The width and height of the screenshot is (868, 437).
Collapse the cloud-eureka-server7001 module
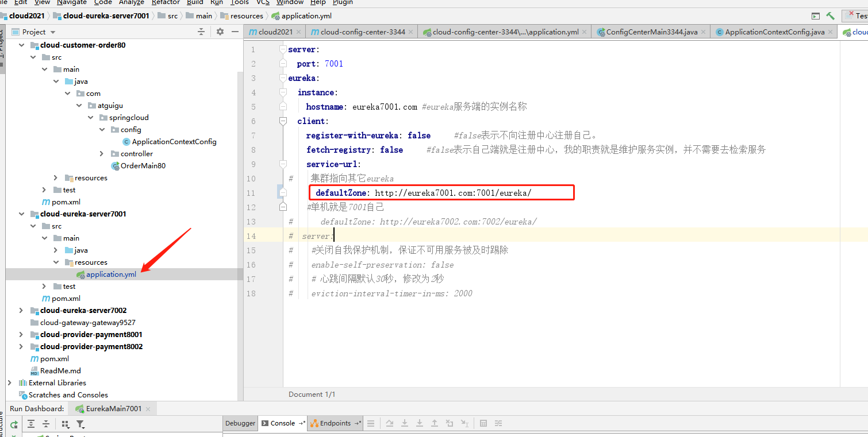pyautogui.click(x=22, y=214)
